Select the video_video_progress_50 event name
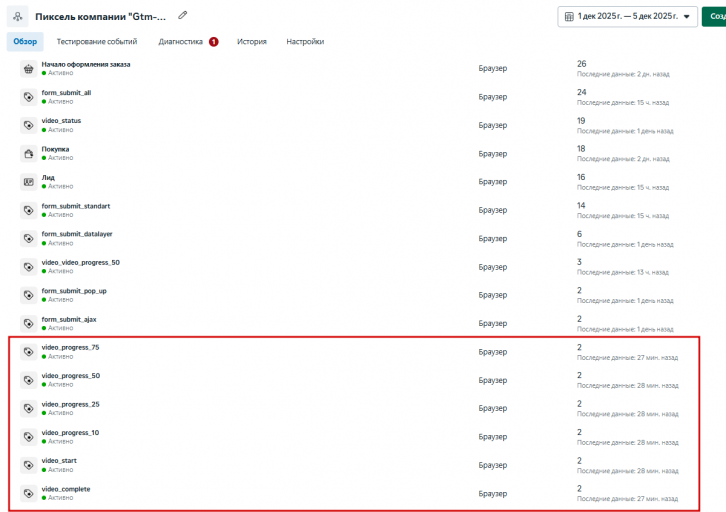726x512 pixels. click(x=81, y=262)
